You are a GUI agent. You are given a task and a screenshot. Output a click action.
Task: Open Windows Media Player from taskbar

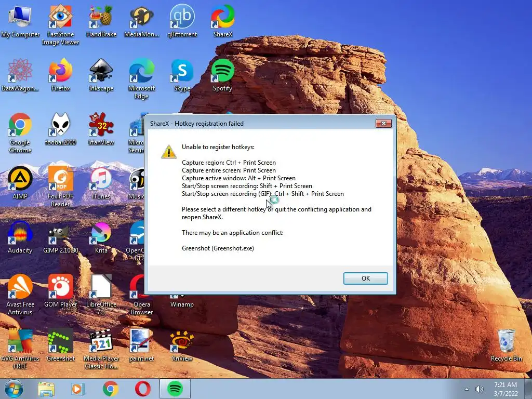(78, 389)
